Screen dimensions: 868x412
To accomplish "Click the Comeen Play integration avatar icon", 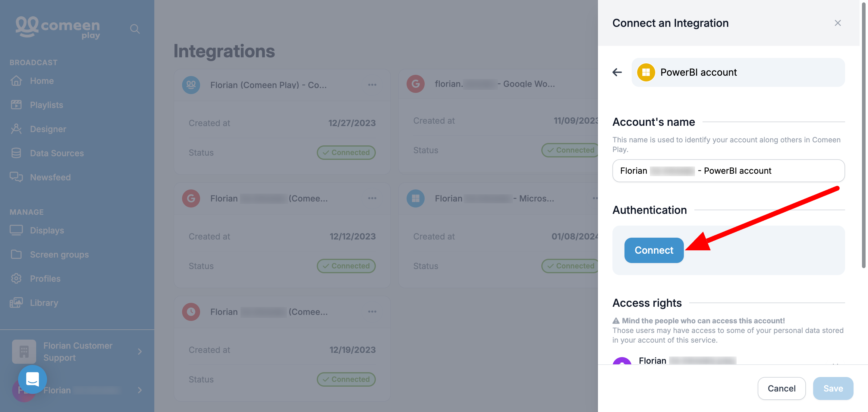I will click(x=191, y=85).
